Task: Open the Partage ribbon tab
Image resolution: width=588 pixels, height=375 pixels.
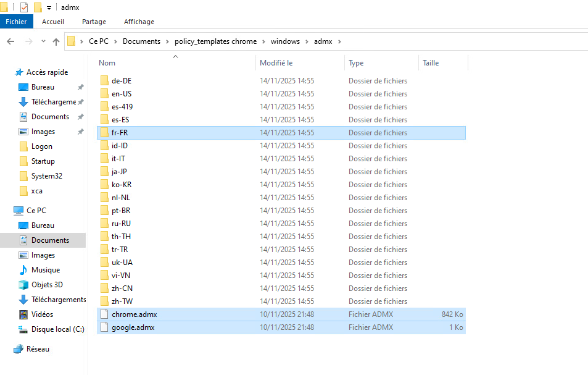Action: (94, 22)
